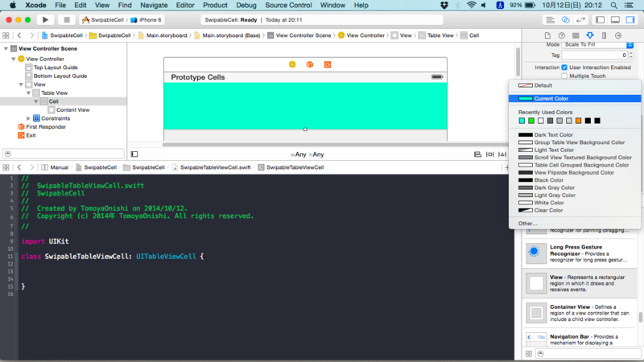Open the Editor menu

[x=185, y=6]
